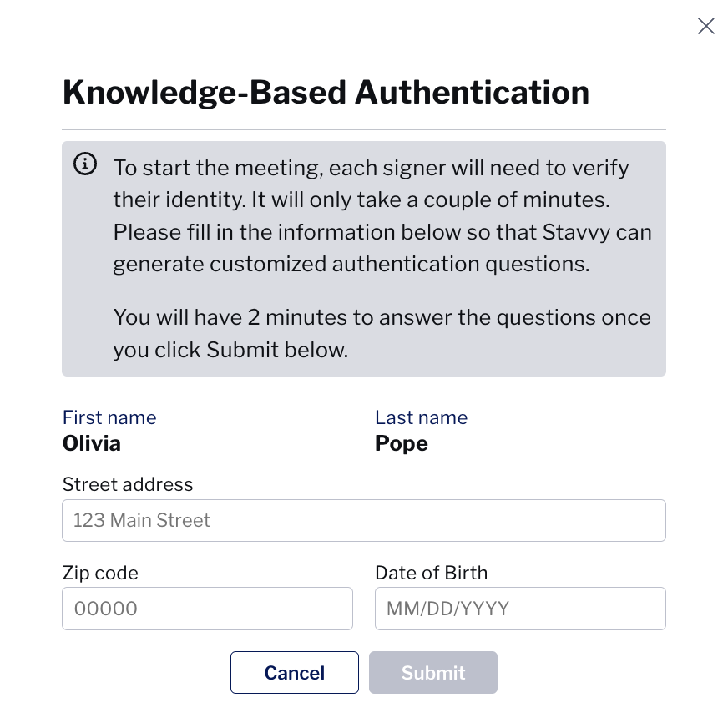Cancel the authentication form

tap(295, 672)
